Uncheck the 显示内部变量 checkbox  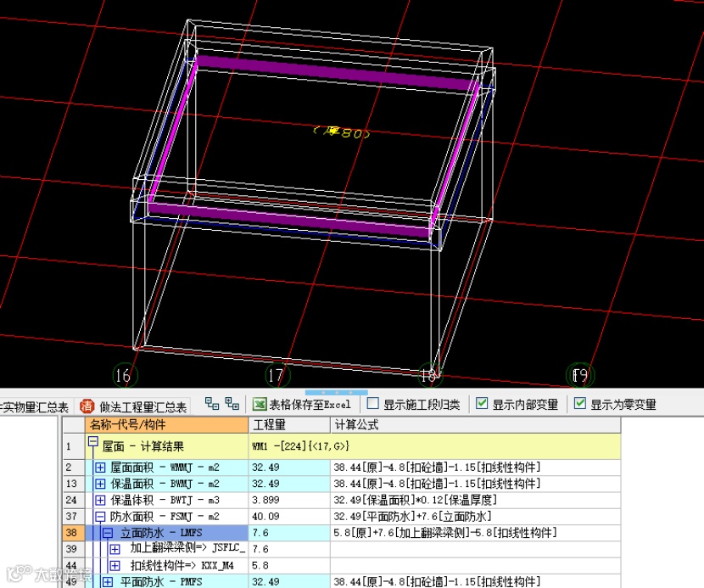click(x=482, y=403)
